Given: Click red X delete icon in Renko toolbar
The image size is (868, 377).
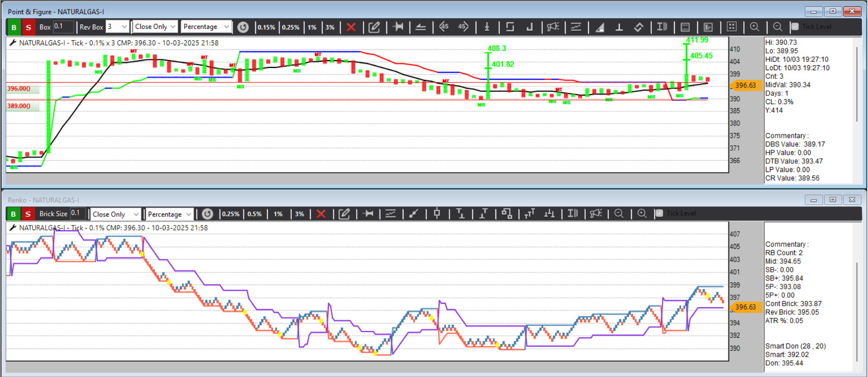Looking at the screenshot, I should point(321,214).
